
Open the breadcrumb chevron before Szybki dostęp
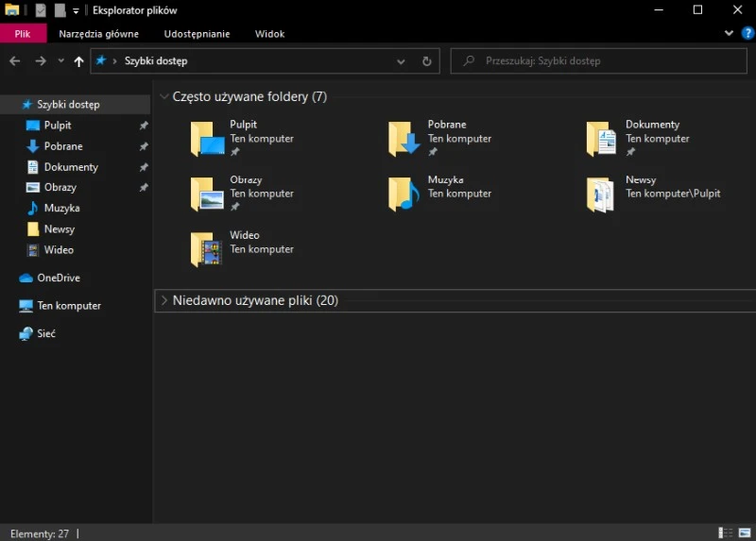tap(114, 61)
